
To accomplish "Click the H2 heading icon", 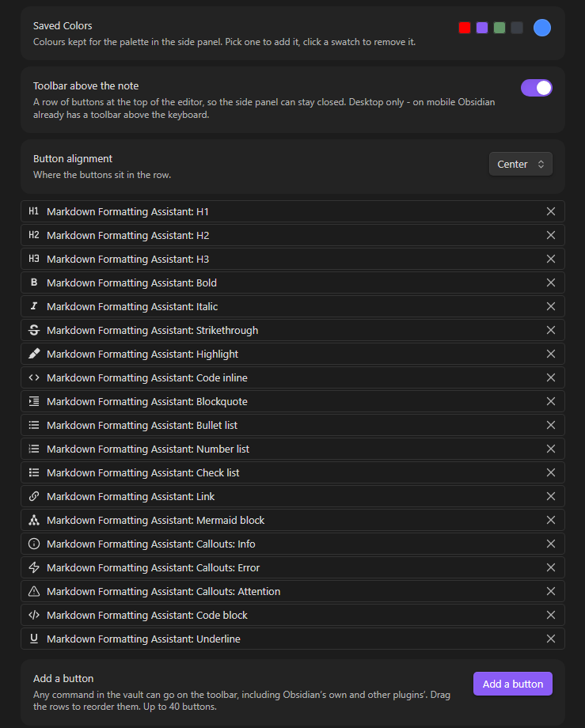I will pos(34,235).
